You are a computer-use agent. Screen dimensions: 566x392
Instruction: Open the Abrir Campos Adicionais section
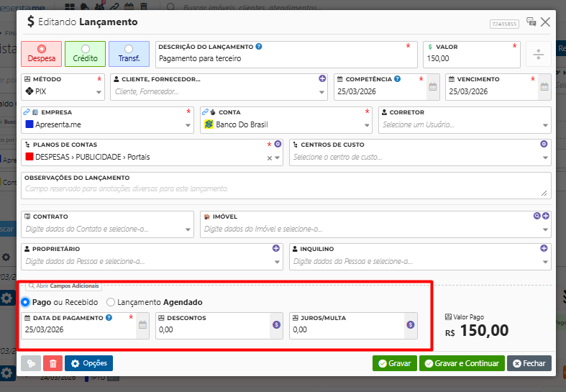click(x=63, y=286)
